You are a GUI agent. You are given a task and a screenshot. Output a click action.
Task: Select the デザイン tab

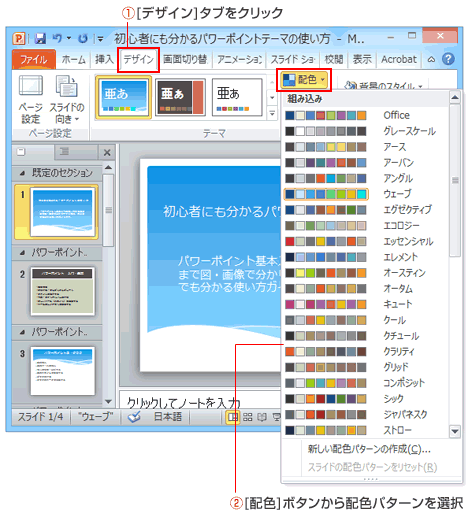138,60
